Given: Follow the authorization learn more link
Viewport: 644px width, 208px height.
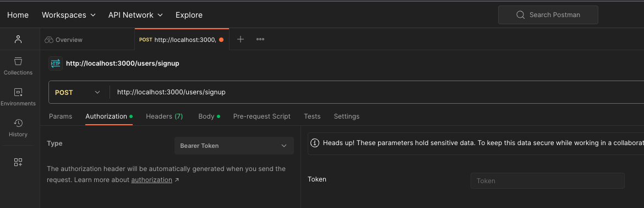Looking at the screenshot, I should click(x=151, y=180).
